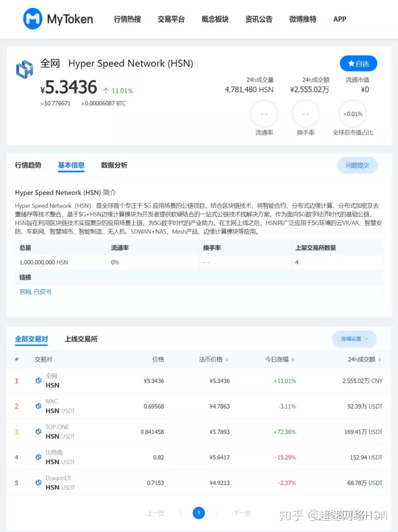398x532 pixels.
Task: Switch to the 行情趋势 tab
Action: click(x=28, y=165)
